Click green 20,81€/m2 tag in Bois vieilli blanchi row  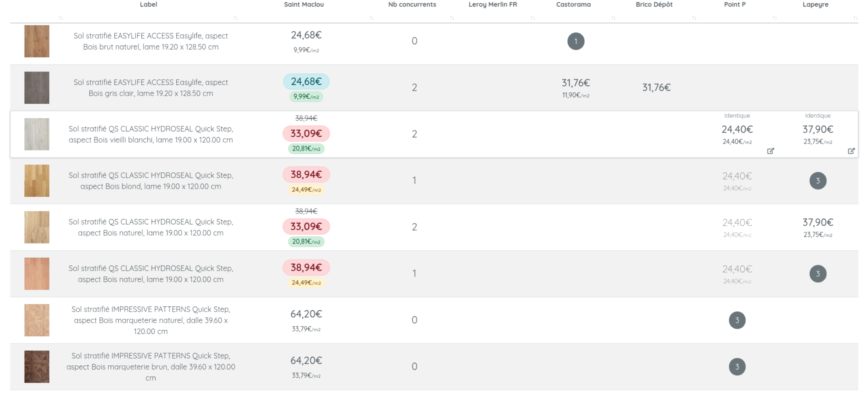tap(306, 149)
